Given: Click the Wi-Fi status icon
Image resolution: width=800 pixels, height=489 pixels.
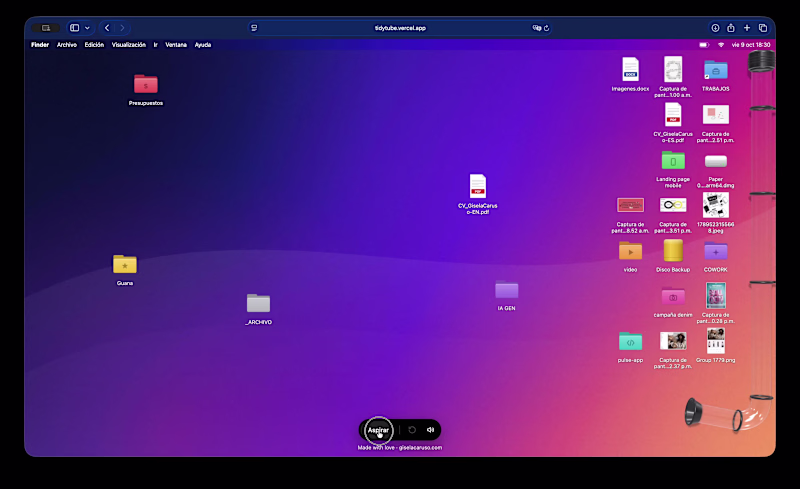Looking at the screenshot, I should tap(721, 45).
